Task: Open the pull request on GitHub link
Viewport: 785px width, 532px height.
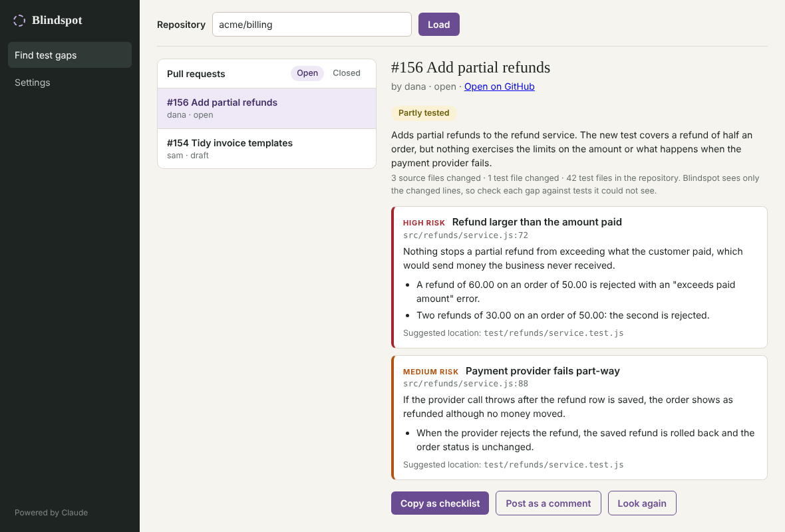Action: click(x=499, y=86)
